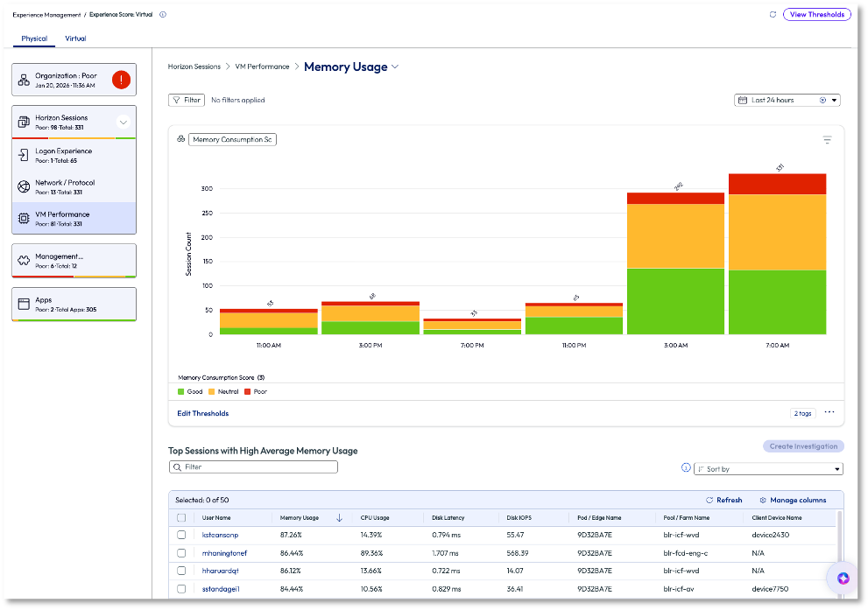Expand the Sort by dropdown
Image resolution: width=868 pixels, height=610 pixels.
point(767,469)
